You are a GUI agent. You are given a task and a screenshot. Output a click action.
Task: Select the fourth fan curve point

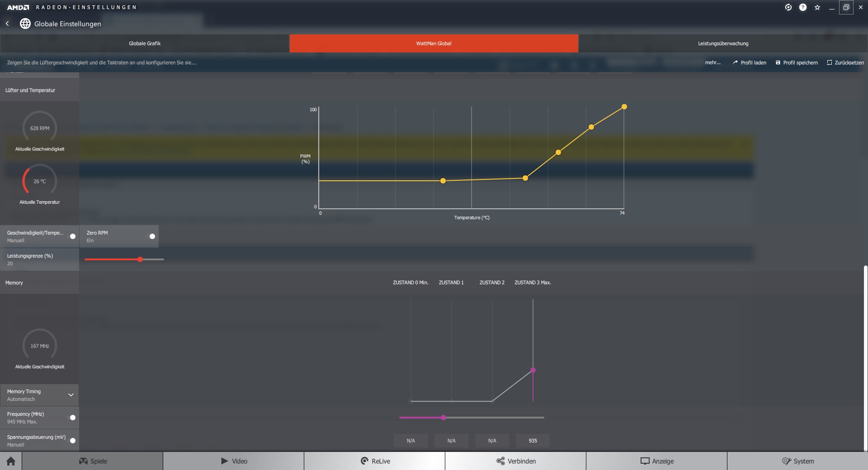point(591,127)
